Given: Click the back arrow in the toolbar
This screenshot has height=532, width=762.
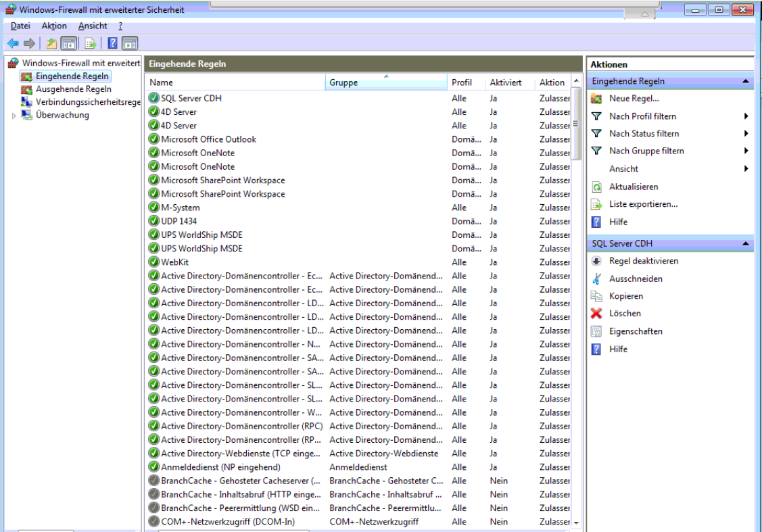Looking at the screenshot, I should pyautogui.click(x=13, y=44).
